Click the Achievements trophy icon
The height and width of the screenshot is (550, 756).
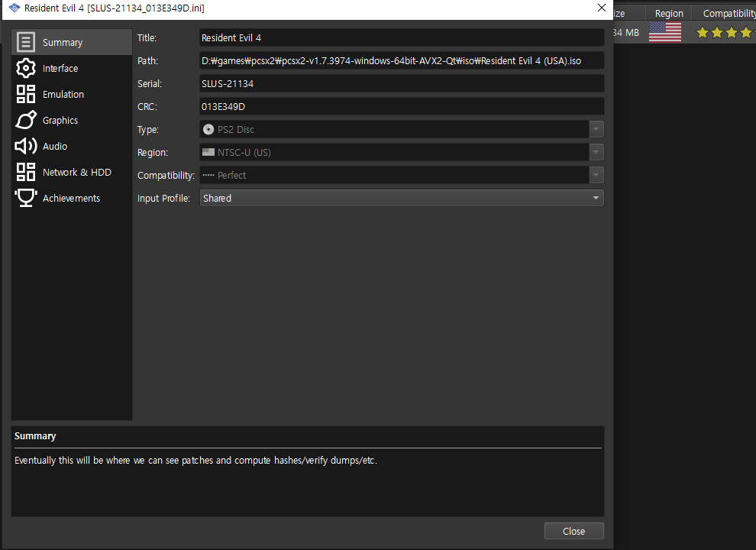coord(25,198)
